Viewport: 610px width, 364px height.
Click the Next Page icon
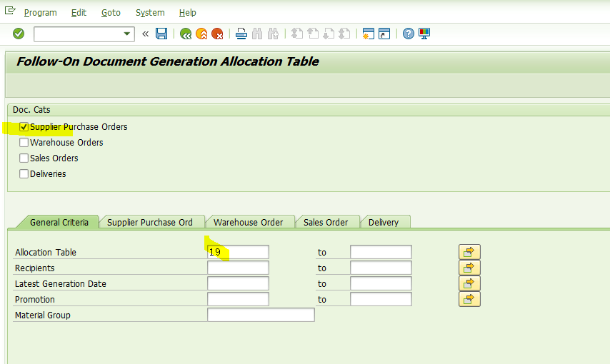(329, 34)
